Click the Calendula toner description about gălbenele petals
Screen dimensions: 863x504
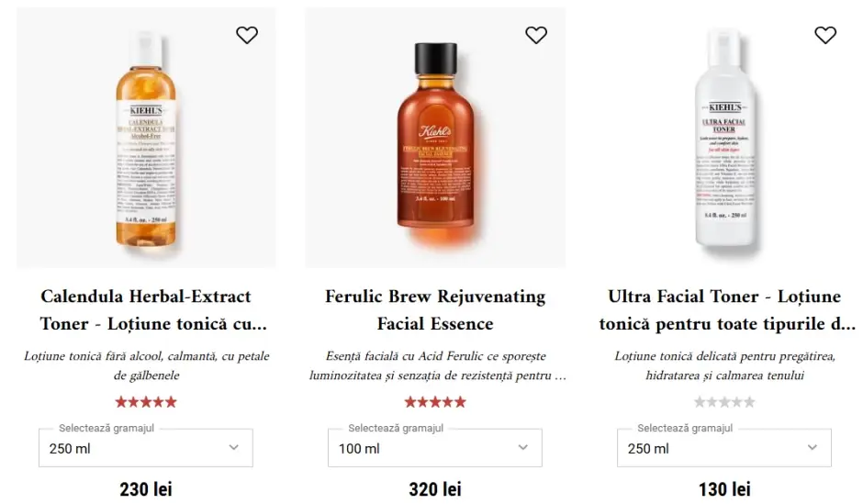[x=146, y=365]
